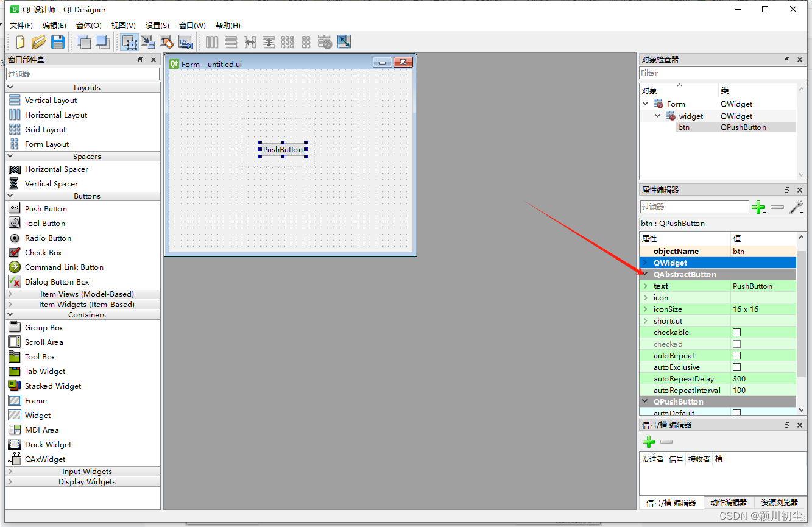812x527 pixels.
Task: Select the Edit Tab Order mode icon
Action: pyautogui.click(x=186, y=41)
